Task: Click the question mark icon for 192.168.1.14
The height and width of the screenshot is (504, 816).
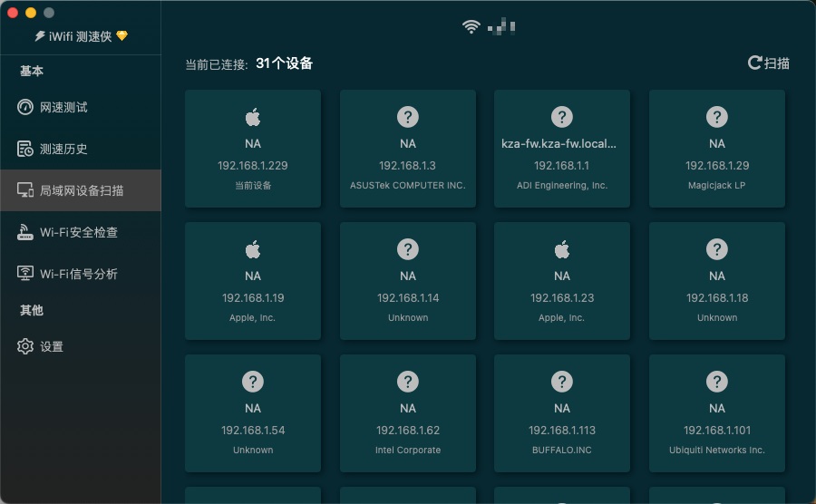Action: [x=408, y=249]
